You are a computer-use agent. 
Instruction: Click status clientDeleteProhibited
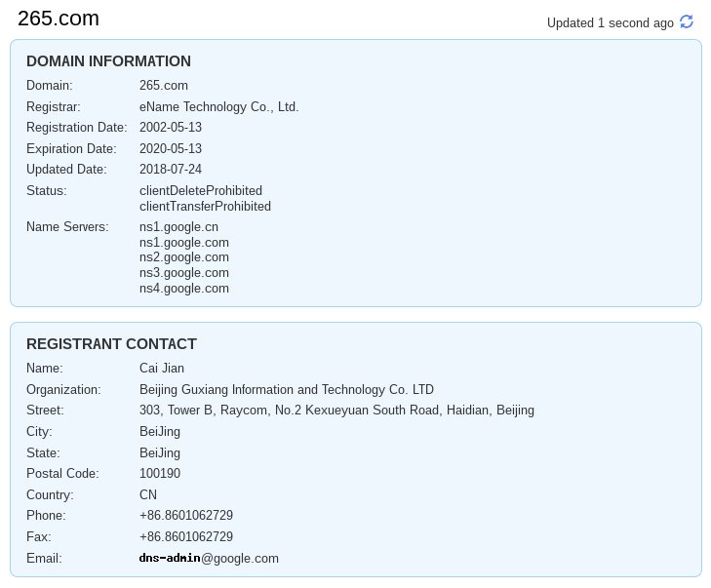[x=201, y=190]
